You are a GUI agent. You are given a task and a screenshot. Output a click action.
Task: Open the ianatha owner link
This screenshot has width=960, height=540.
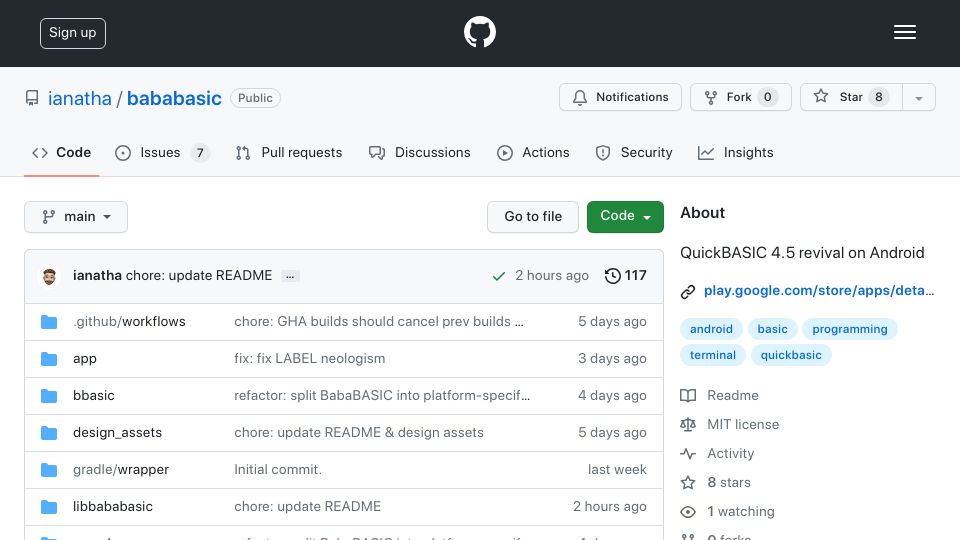coord(80,98)
